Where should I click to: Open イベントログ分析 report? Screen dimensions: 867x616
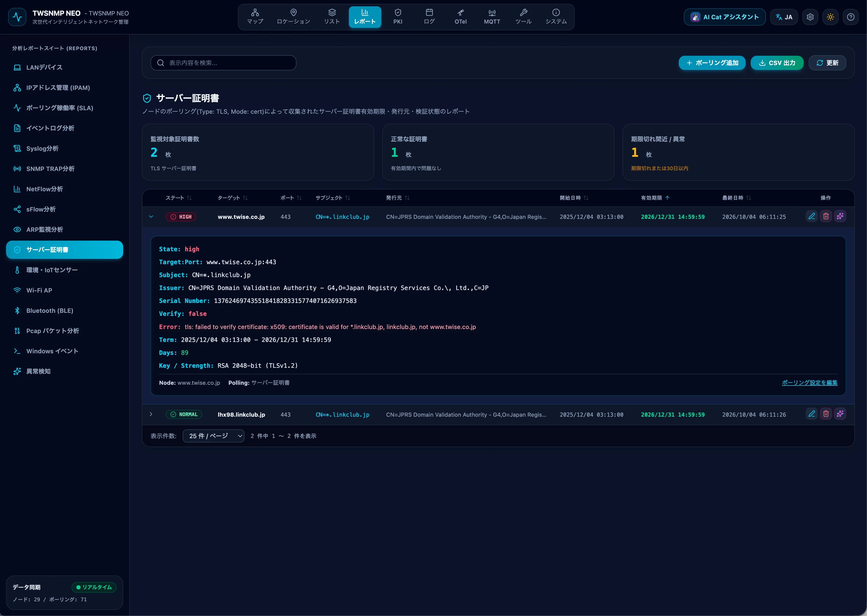click(x=65, y=128)
